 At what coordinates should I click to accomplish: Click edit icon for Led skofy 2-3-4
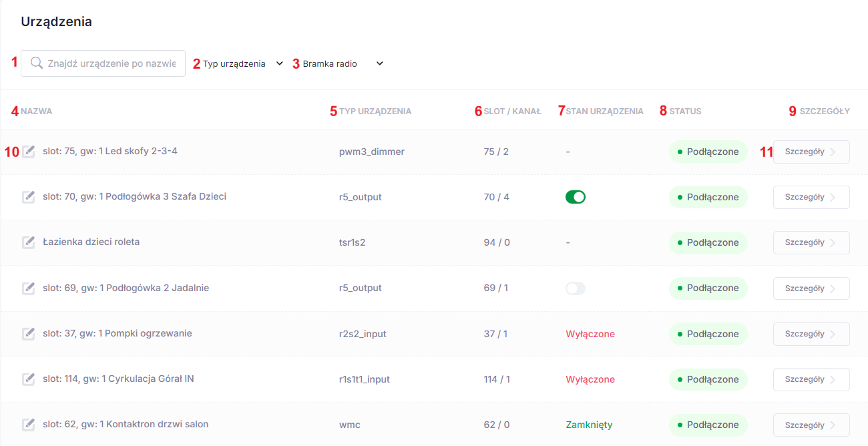click(28, 152)
